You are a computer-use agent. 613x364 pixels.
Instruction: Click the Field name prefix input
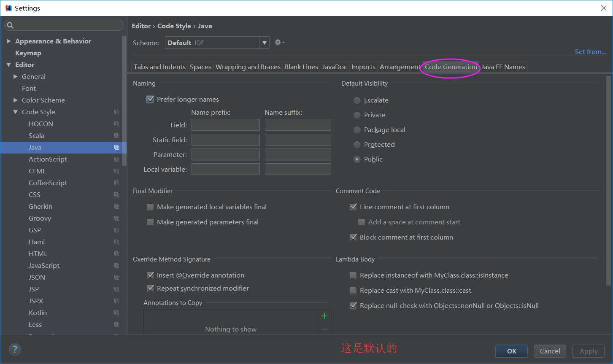226,125
